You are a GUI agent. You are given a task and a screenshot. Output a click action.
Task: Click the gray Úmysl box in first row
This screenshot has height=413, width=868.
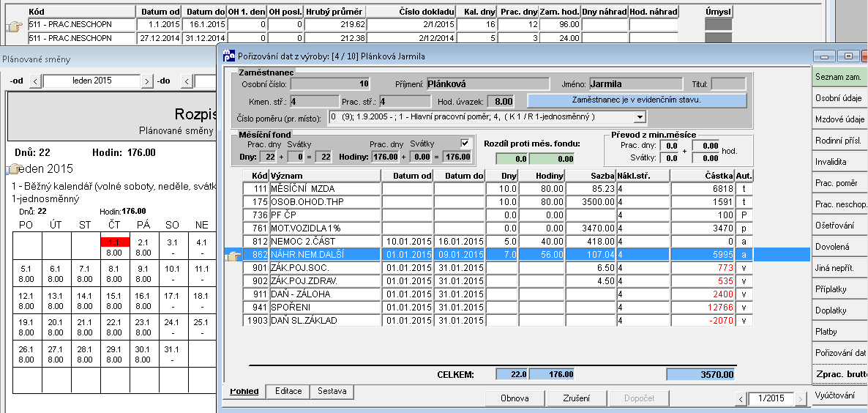(x=718, y=25)
